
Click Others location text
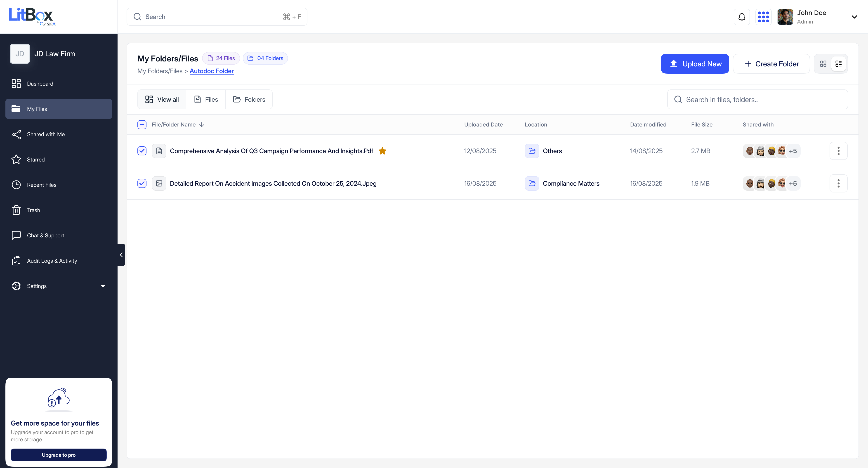tap(552, 151)
